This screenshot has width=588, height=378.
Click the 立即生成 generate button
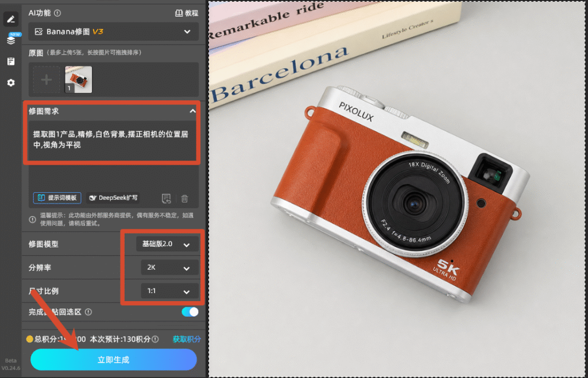[113, 360]
